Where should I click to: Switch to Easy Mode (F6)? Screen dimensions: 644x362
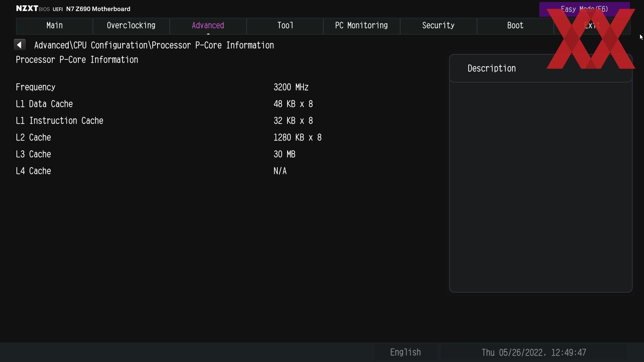(584, 9)
